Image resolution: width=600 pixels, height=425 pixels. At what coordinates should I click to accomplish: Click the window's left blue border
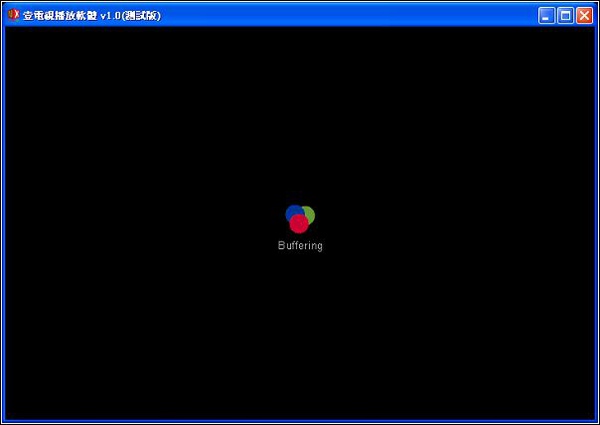[2, 220]
